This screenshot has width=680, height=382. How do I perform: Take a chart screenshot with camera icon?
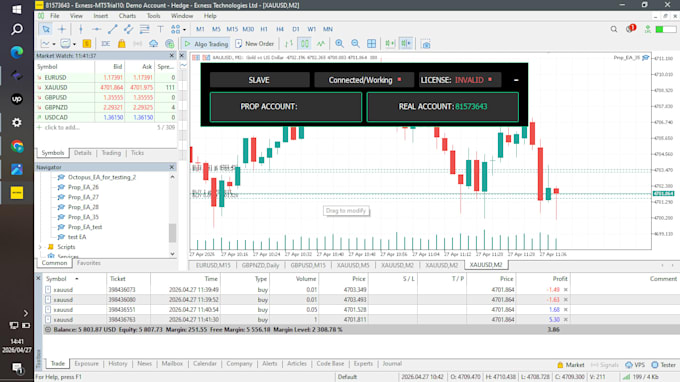pyautogui.click(x=426, y=44)
